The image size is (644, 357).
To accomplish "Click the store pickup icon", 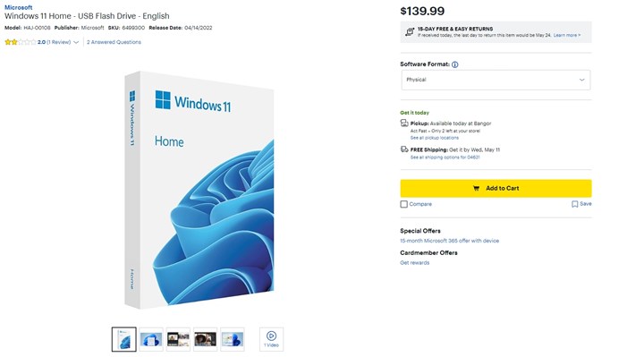I will tap(404, 123).
